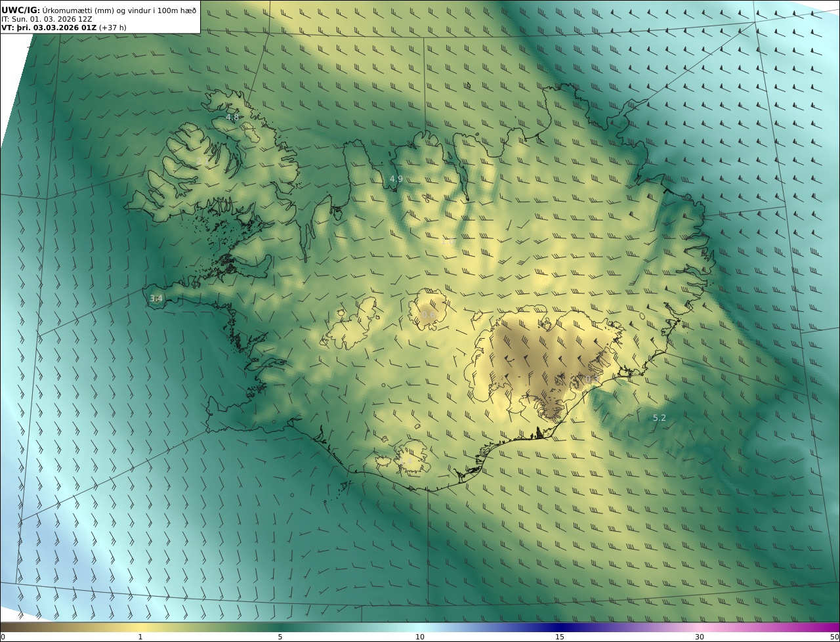The image size is (840, 642).
Task: Click the colorbar tick label '10'
Action: click(x=420, y=637)
